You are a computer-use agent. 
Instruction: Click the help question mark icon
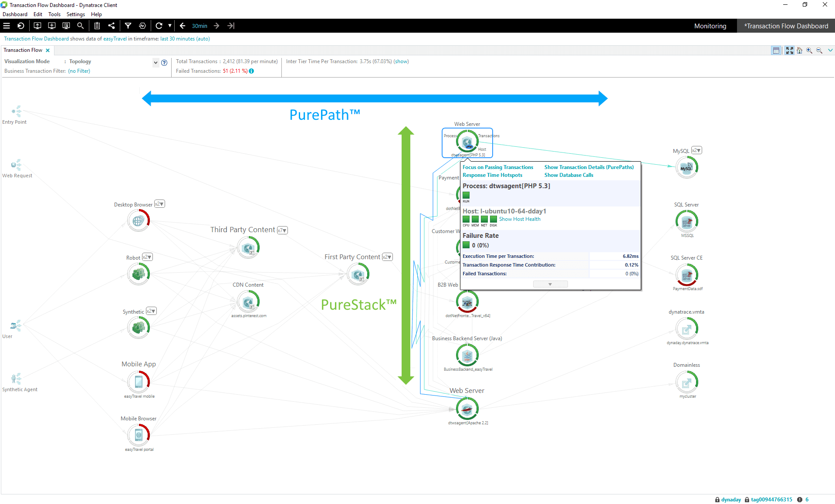pyautogui.click(x=164, y=63)
